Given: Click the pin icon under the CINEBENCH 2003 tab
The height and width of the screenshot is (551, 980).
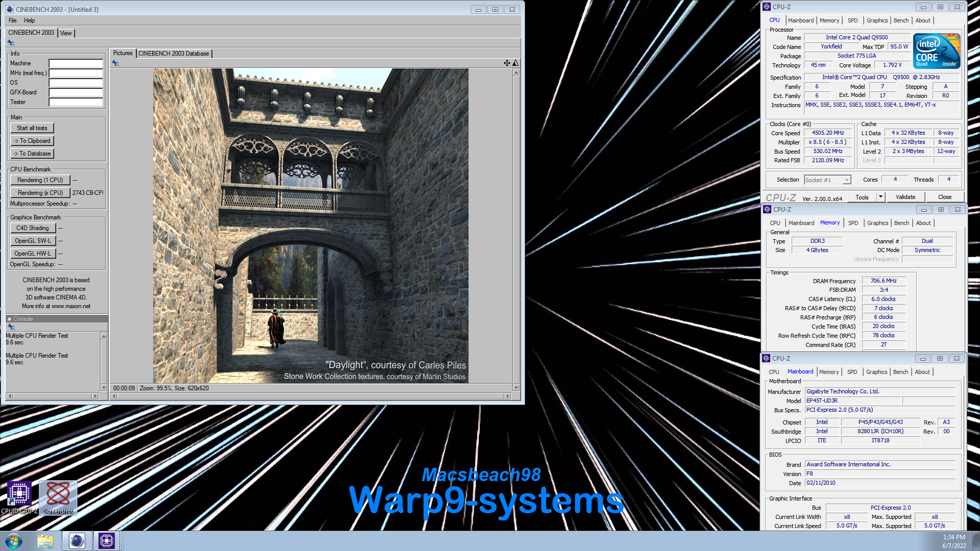Looking at the screenshot, I should (x=11, y=43).
